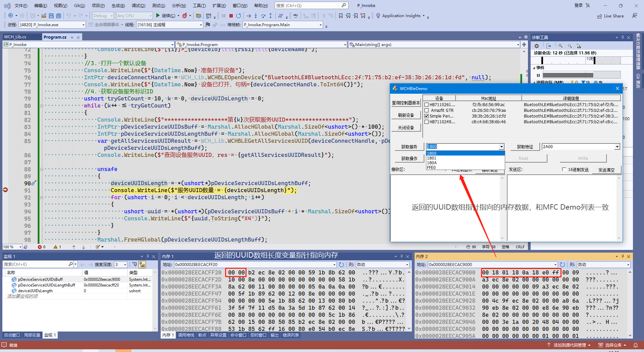The height and width of the screenshot is (352, 644).
Task: Check the HB7110261 device checkbox
Action: [x=427, y=105]
